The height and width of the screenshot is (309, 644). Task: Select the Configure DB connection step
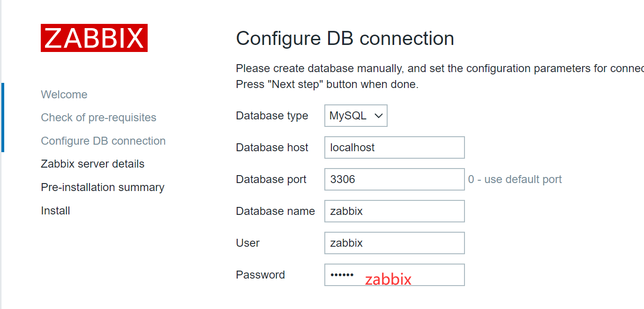(x=103, y=140)
